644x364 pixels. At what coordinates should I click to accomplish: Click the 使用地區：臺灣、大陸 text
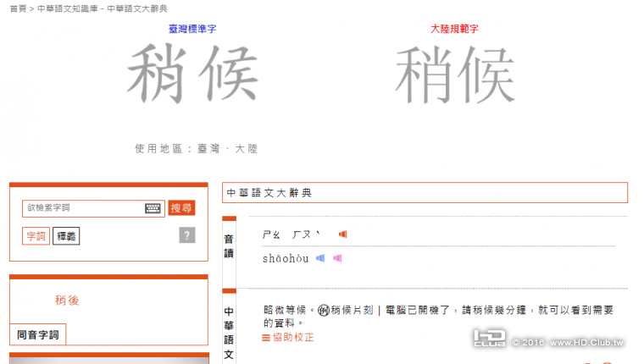(197, 148)
